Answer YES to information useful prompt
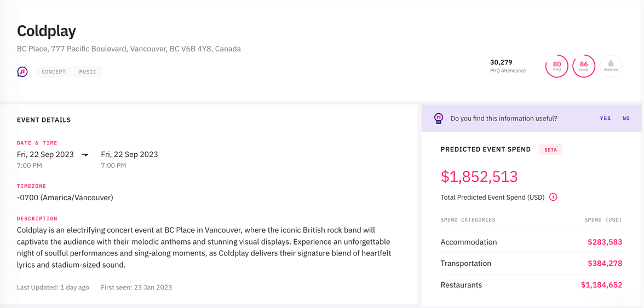Screen dimensions: 644x308 (x=605, y=118)
